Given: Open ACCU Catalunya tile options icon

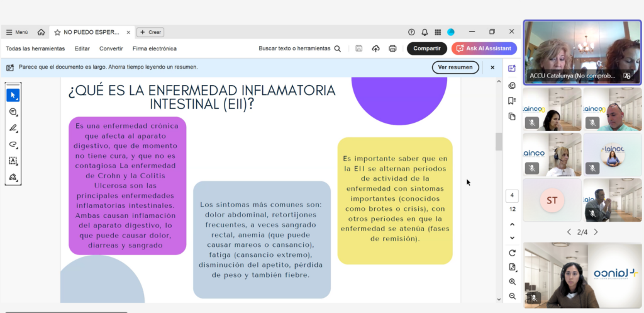Looking at the screenshot, I should pos(627,76).
